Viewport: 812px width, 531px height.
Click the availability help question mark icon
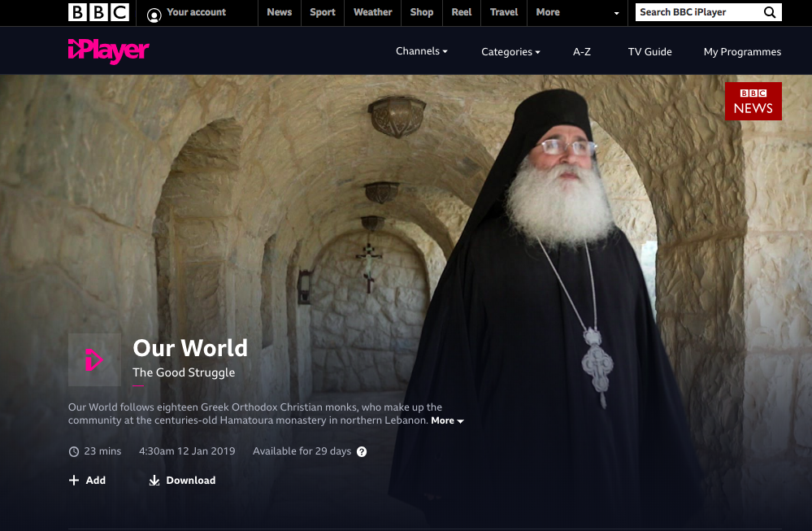point(362,452)
